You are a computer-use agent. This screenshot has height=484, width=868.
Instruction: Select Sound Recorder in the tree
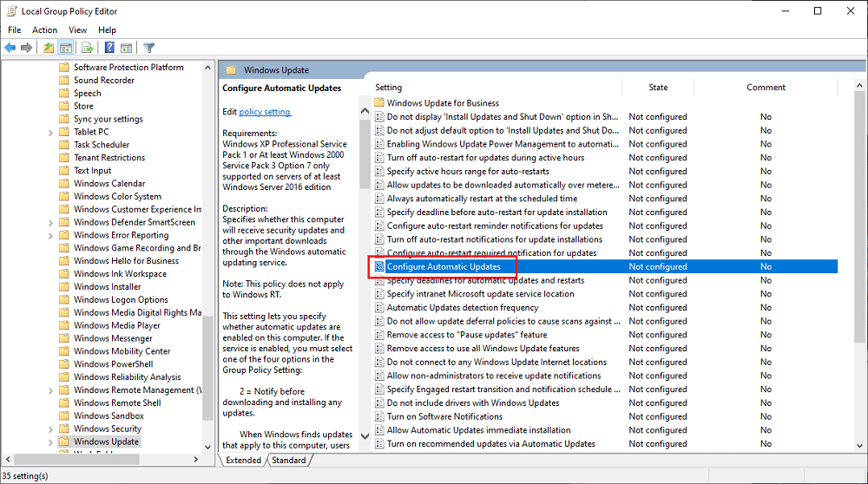(104, 80)
